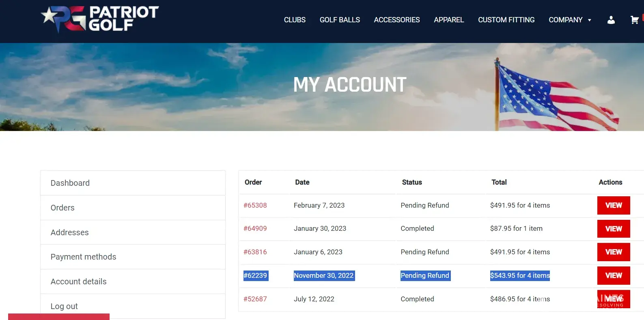The image size is (644, 320).
Task: Open order number #64909 link
Action: [255, 228]
